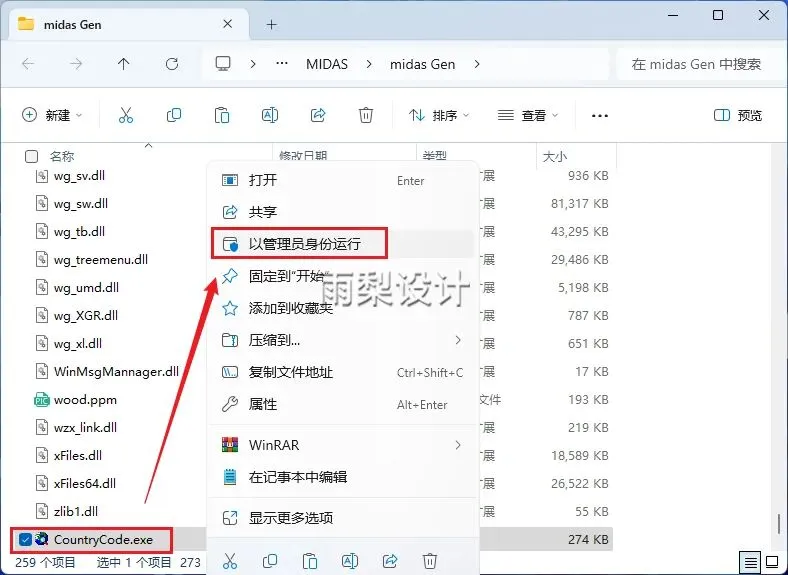The image size is (788, 575).
Task: Click the 81,317 KB size value
Action: coord(579,204)
